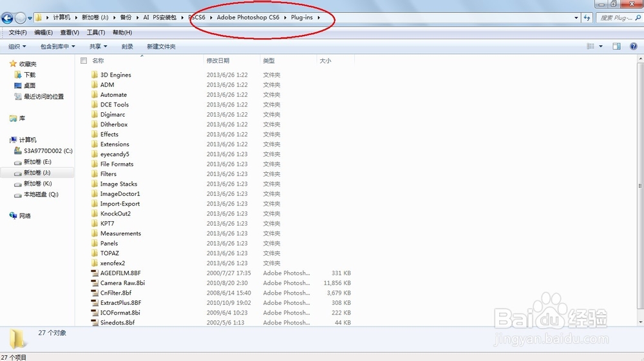
Task: Toggle the preview pane icon
Action: 616,46
